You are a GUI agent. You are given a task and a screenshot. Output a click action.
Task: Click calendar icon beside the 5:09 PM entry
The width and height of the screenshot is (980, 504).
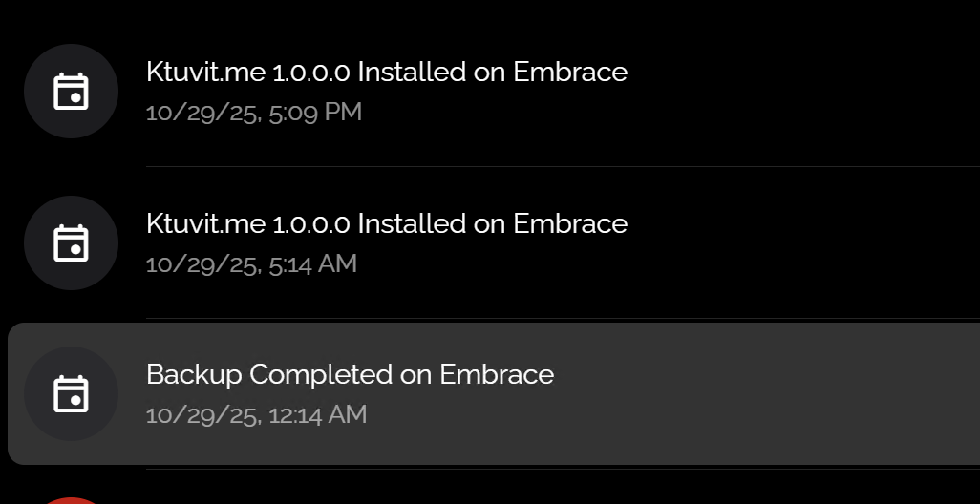(x=71, y=92)
